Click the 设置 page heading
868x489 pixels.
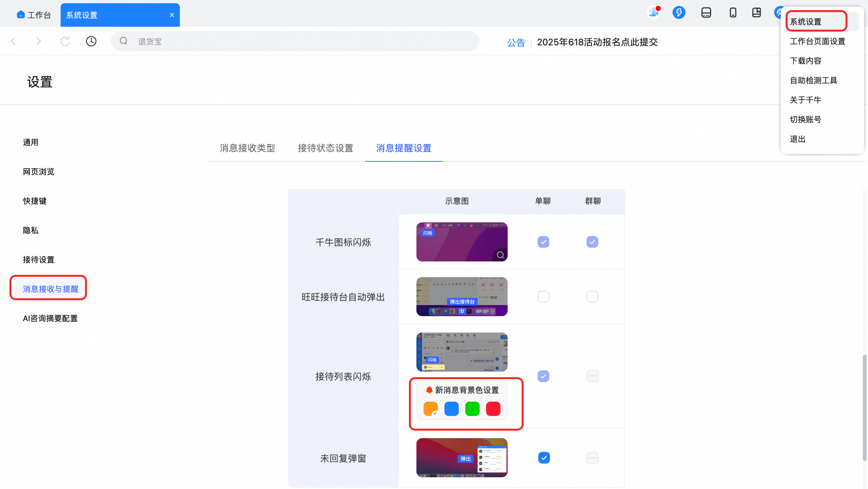point(40,82)
